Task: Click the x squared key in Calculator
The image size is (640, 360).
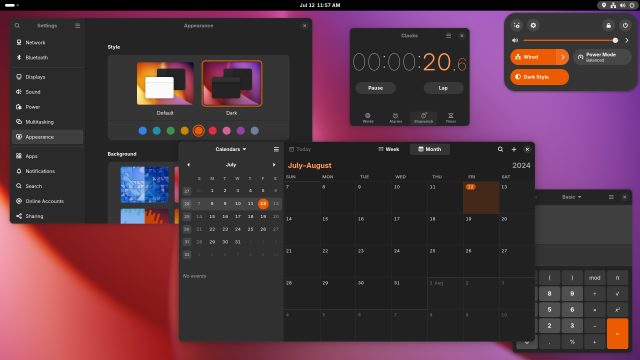Action: tap(617, 310)
